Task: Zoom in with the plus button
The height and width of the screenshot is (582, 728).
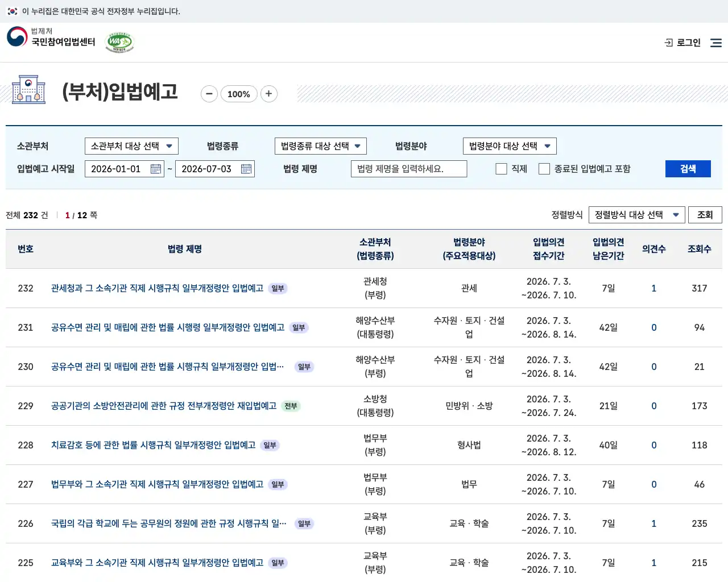Action: click(269, 94)
